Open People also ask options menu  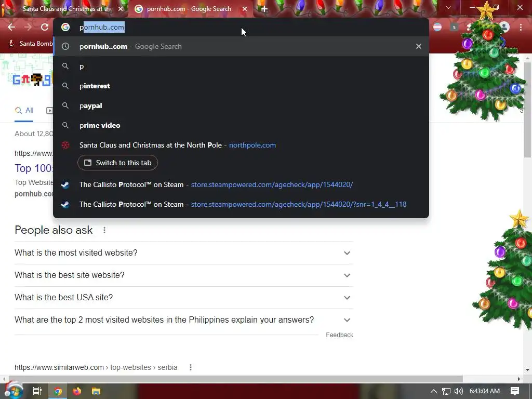click(104, 230)
